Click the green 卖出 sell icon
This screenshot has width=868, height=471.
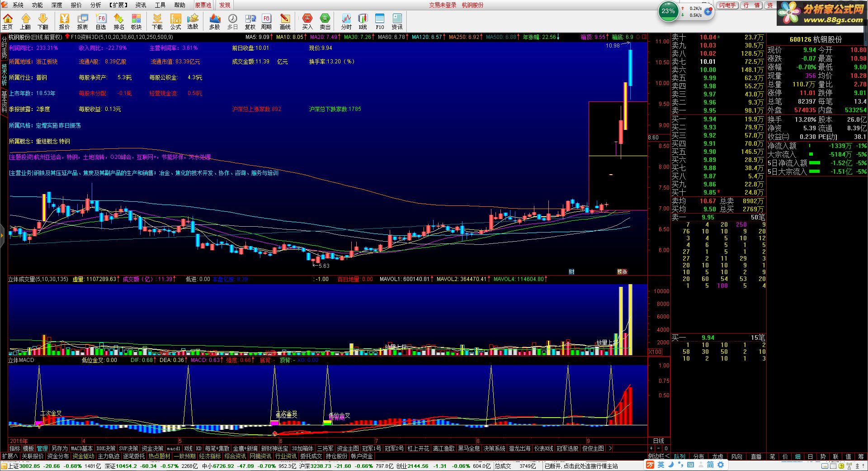click(325, 21)
